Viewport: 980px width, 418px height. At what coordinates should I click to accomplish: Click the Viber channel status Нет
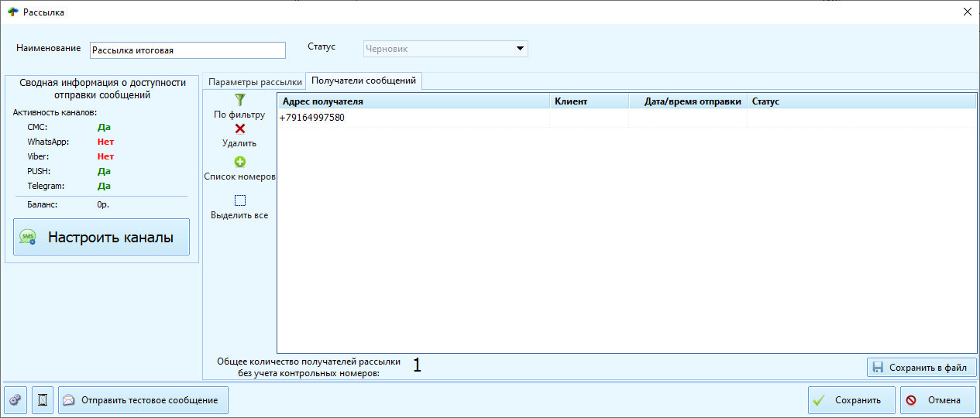(x=105, y=156)
